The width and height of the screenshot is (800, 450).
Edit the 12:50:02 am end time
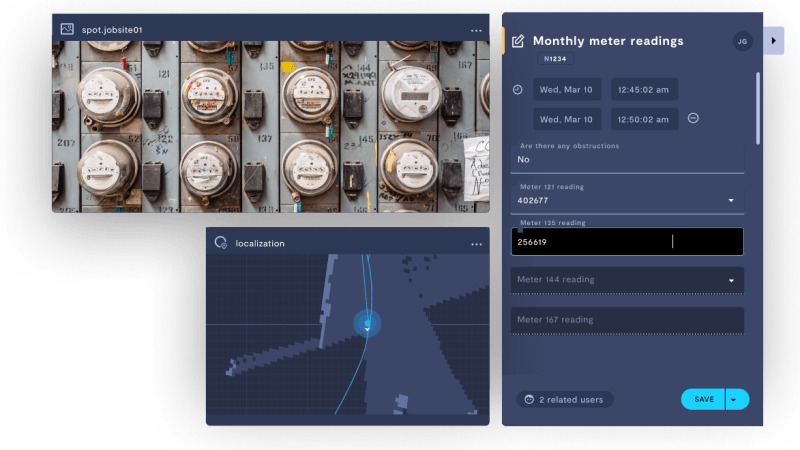click(644, 119)
